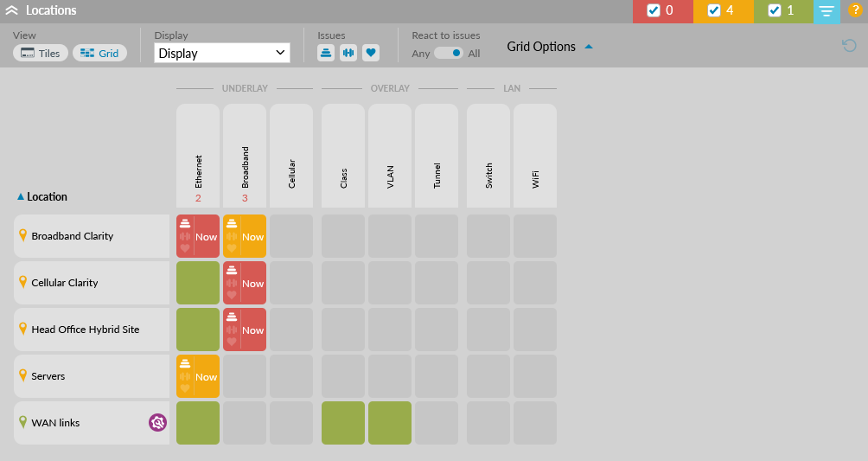This screenshot has width=868, height=461.
Task: Select the VLAN column header
Action: pos(390,155)
